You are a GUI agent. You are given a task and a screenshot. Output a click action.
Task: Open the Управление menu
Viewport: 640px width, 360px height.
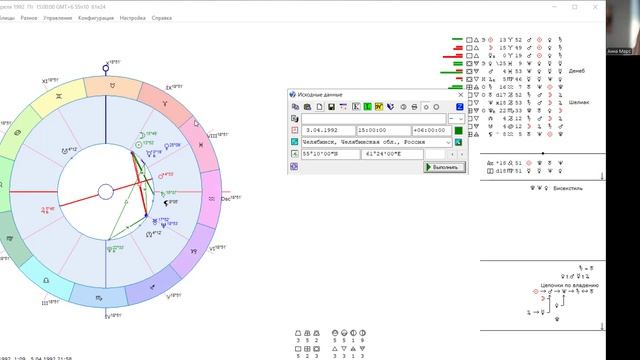coord(58,18)
